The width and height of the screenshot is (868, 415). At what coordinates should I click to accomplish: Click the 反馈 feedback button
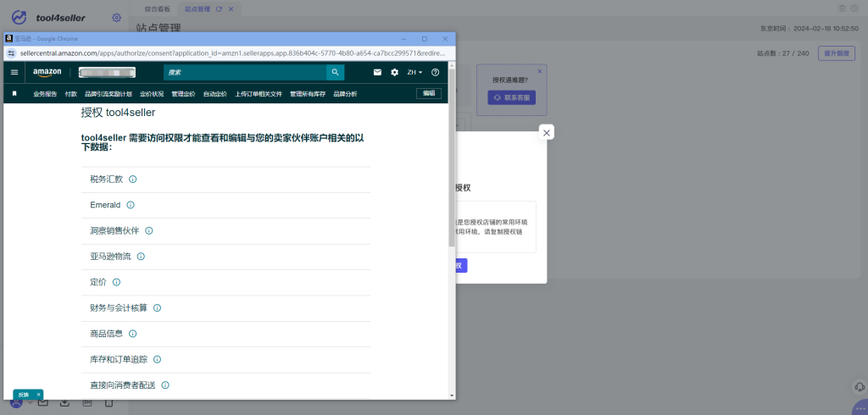click(x=25, y=395)
